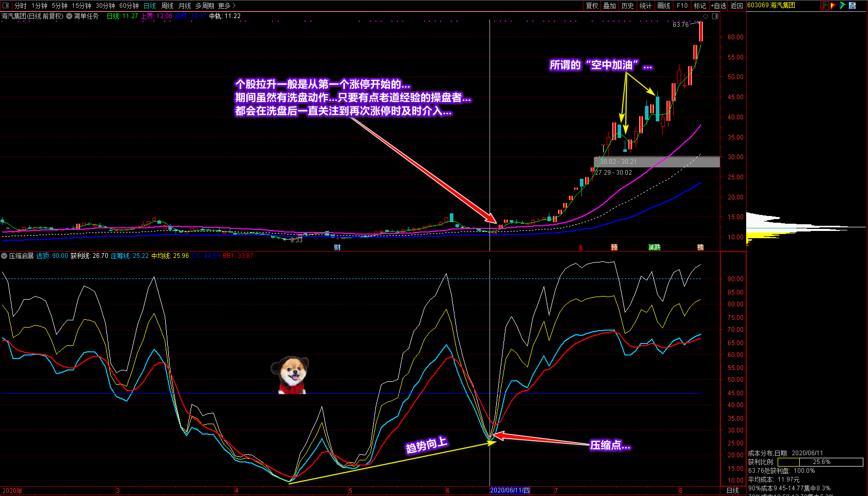This screenshot has width=868, height=496.
Task: Open the 多周期 multi-period view
Action: pos(204,6)
